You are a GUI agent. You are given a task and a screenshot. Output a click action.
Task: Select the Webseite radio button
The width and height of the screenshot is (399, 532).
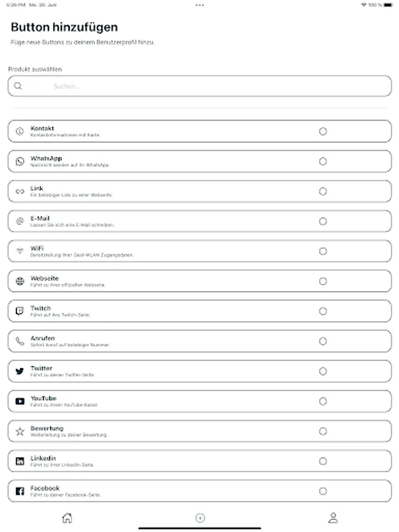pyautogui.click(x=323, y=281)
